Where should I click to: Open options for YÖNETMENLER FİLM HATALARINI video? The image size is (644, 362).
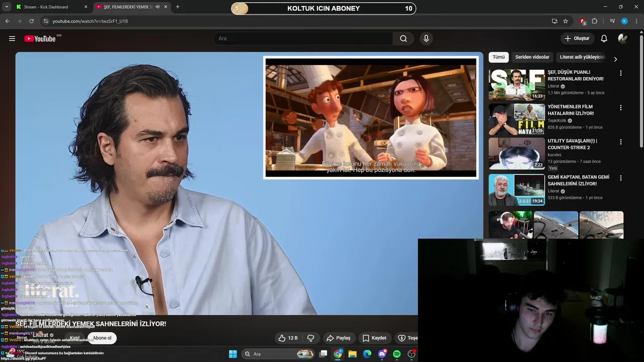tap(620, 108)
